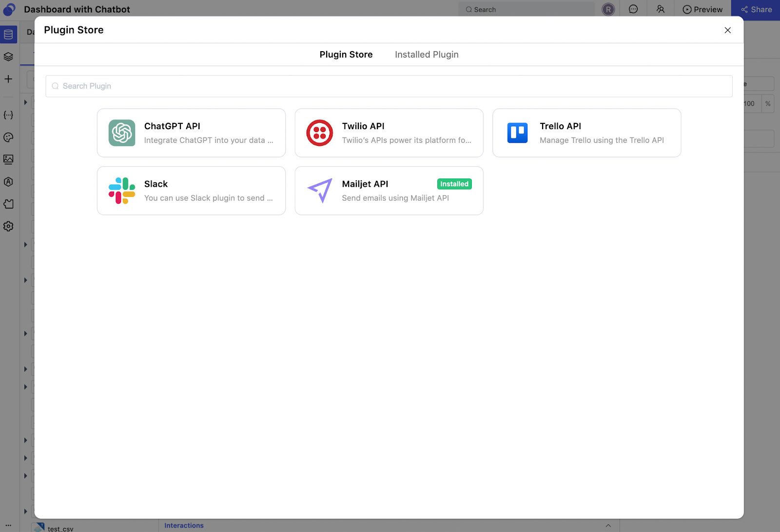Select the Plugin Store tab
The image size is (780, 532).
point(346,55)
